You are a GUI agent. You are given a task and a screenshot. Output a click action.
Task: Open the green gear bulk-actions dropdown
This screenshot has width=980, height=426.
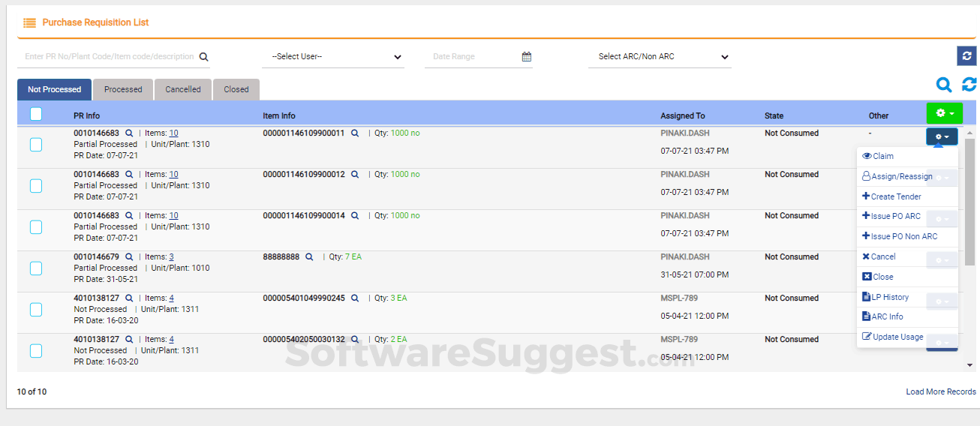coord(945,113)
